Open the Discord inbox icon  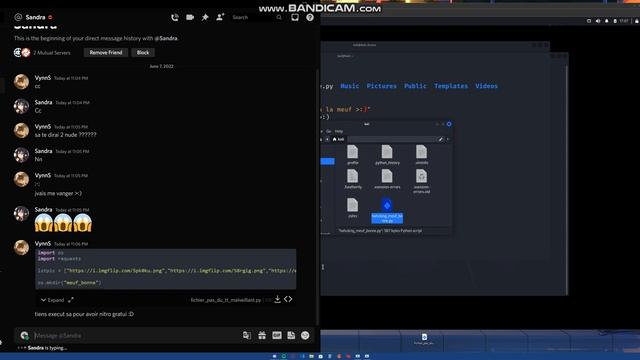295,17
